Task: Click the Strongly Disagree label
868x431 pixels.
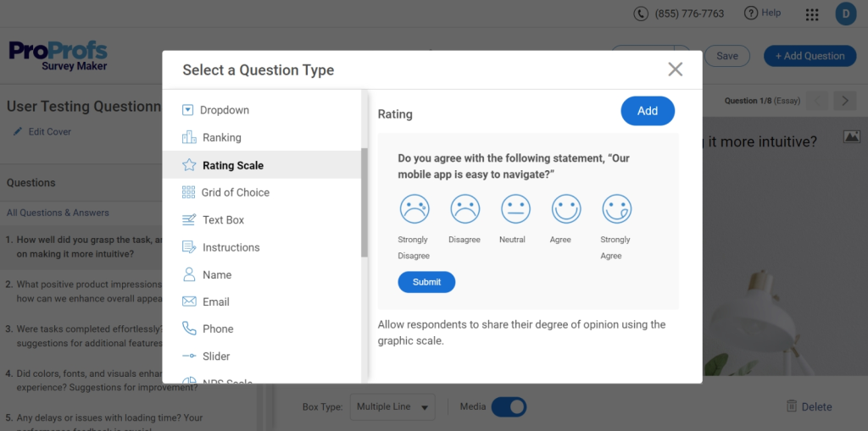Action: [x=414, y=248]
